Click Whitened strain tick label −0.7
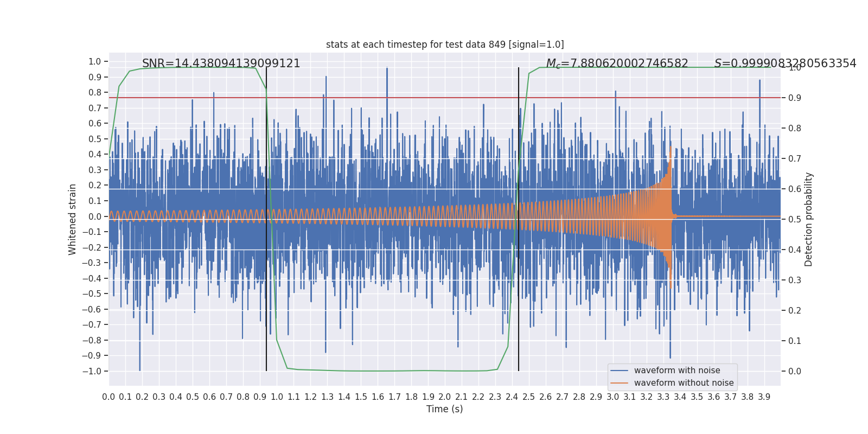 [x=92, y=325]
